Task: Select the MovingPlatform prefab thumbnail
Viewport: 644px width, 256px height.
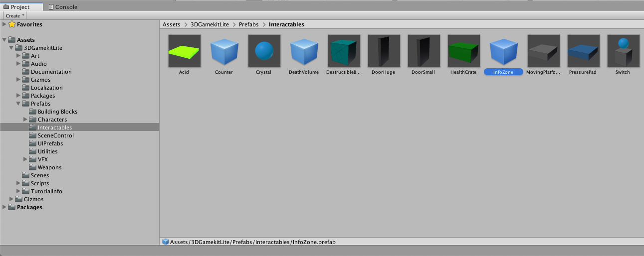Action: (x=543, y=51)
